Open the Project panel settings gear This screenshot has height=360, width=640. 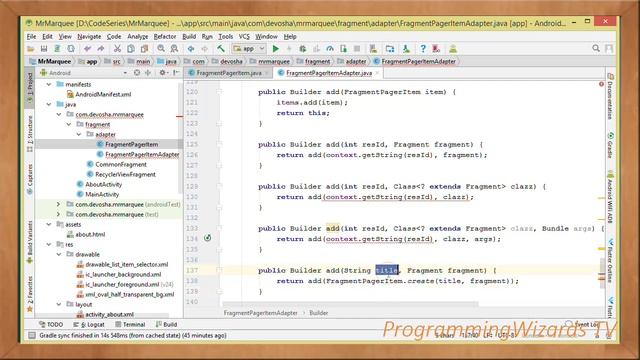click(x=162, y=73)
